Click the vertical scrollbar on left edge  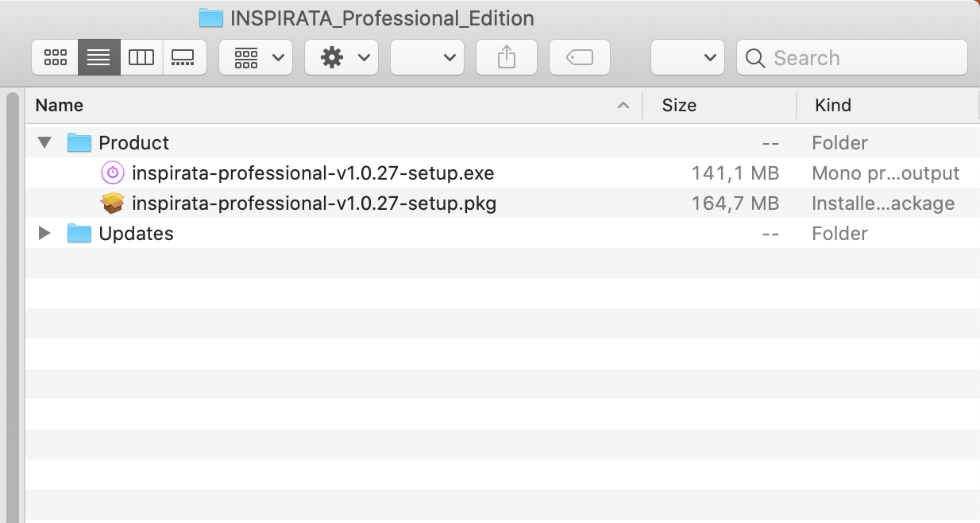[12, 307]
